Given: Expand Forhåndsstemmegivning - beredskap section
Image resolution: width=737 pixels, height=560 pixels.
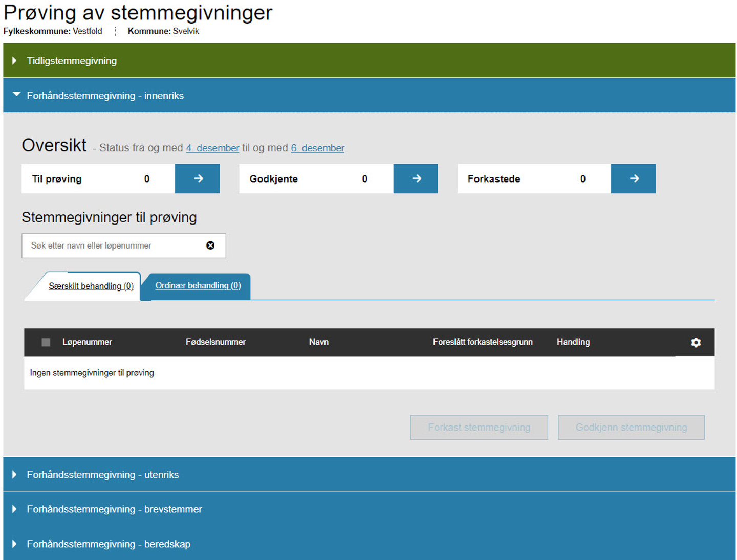Looking at the screenshot, I should tap(109, 544).
